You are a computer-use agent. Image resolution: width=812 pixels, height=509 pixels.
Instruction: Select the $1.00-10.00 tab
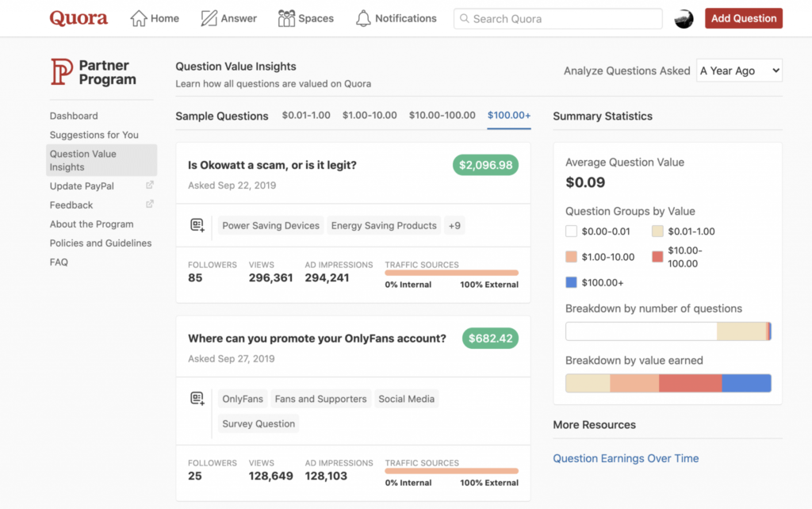pyautogui.click(x=370, y=115)
